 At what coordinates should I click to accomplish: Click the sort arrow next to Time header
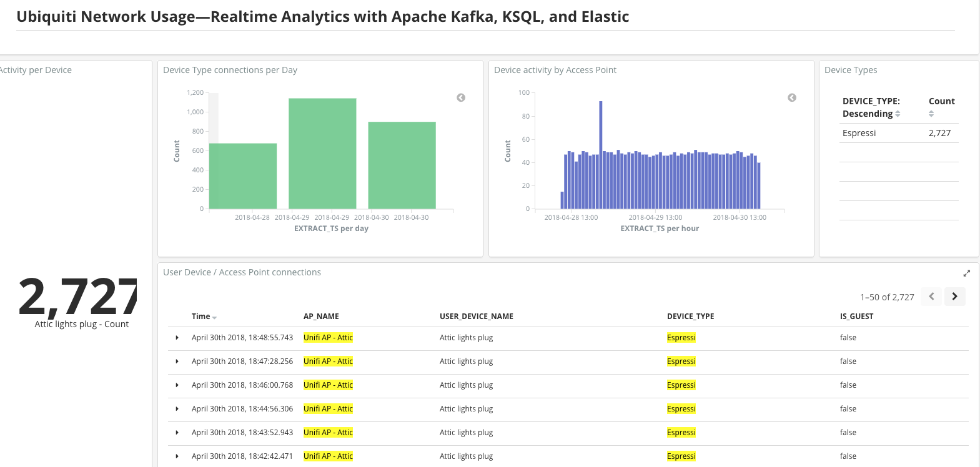pos(214,318)
